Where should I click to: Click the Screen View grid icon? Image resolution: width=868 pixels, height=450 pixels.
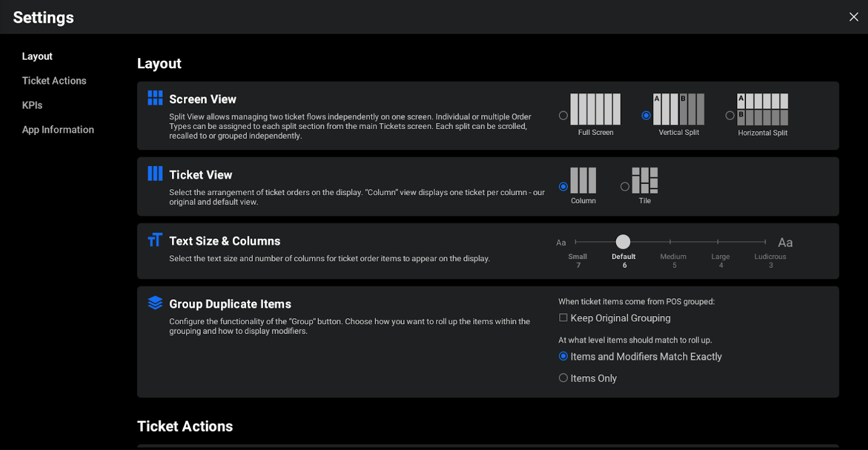[155, 98]
